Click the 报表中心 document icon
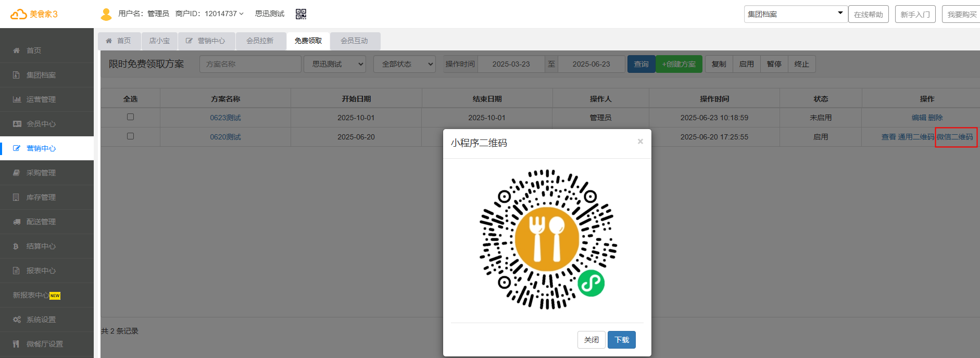The height and width of the screenshot is (358, 980). [x=16, y=271]
